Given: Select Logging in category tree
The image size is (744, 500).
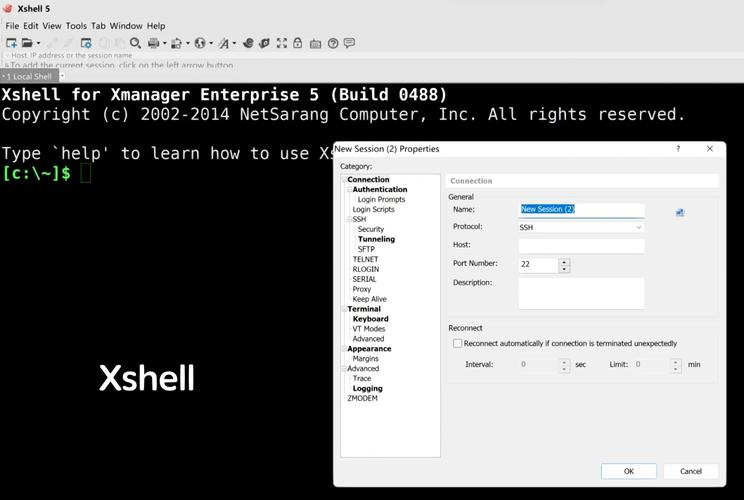Looking at the screenshot, I should [367, 388].
